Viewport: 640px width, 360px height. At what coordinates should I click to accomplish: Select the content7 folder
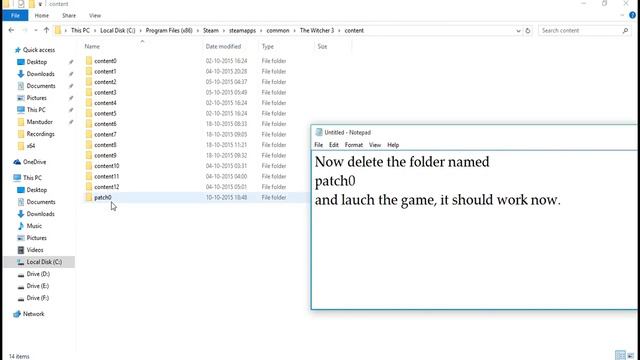point(105,134)
